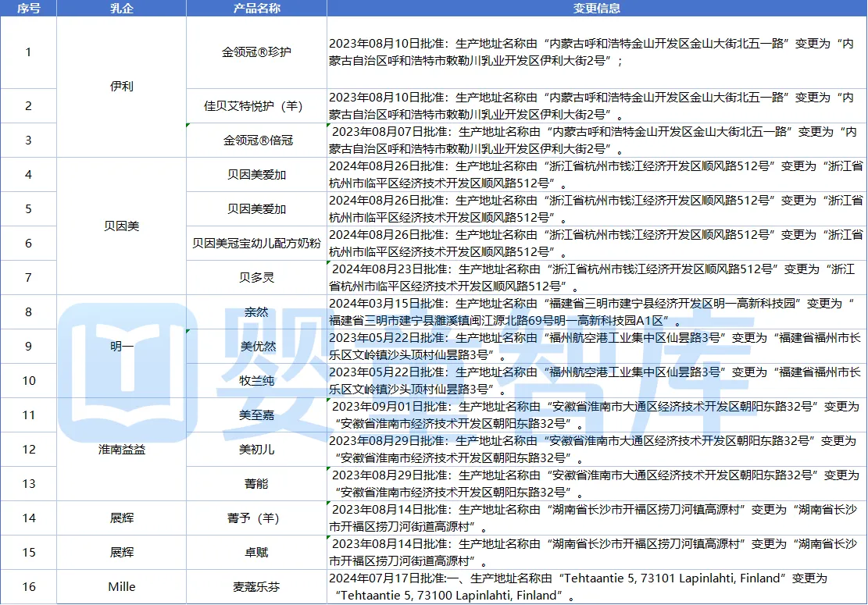The image size is (868, 605).
Task: Select product name 菁能
Action: [x=256, y=484]
